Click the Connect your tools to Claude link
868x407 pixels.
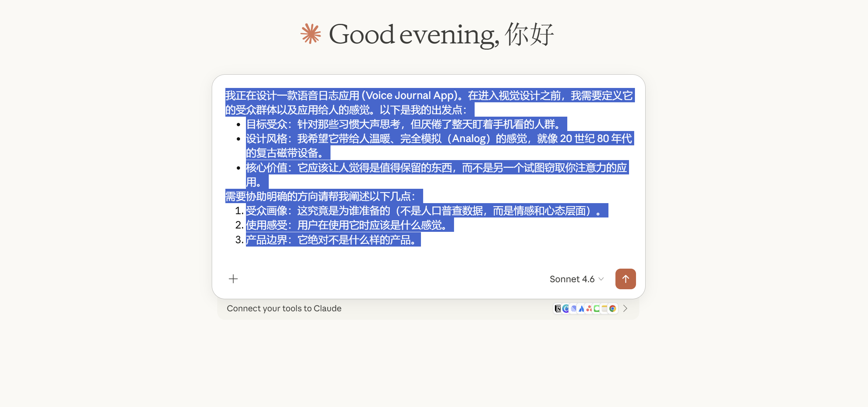tap(284, 308)
